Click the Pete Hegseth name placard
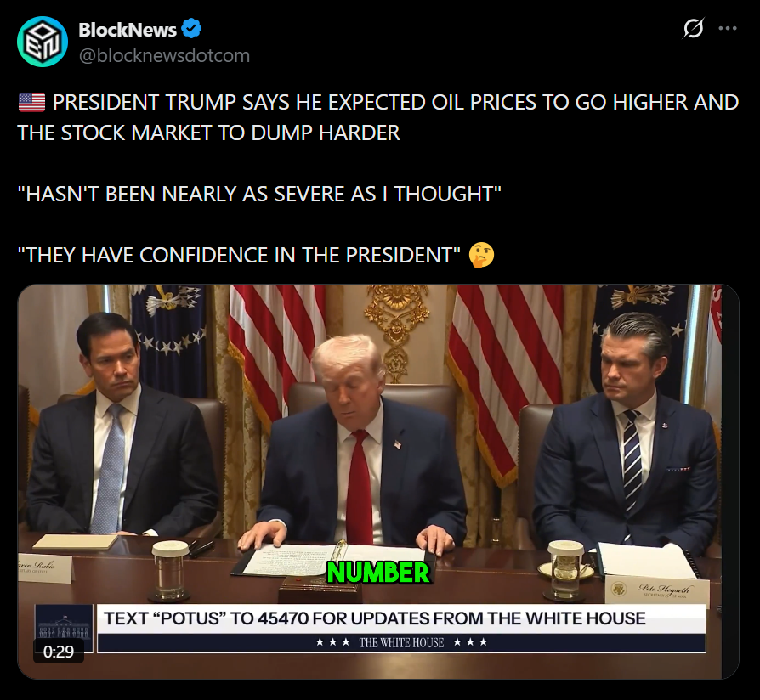 pyautogui.click(x=657, y=591)
